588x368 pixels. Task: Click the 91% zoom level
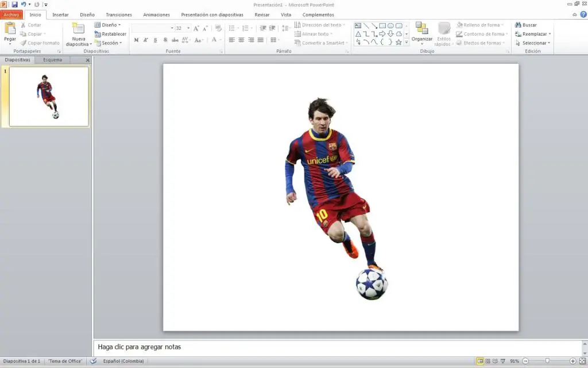click(514, 361)
